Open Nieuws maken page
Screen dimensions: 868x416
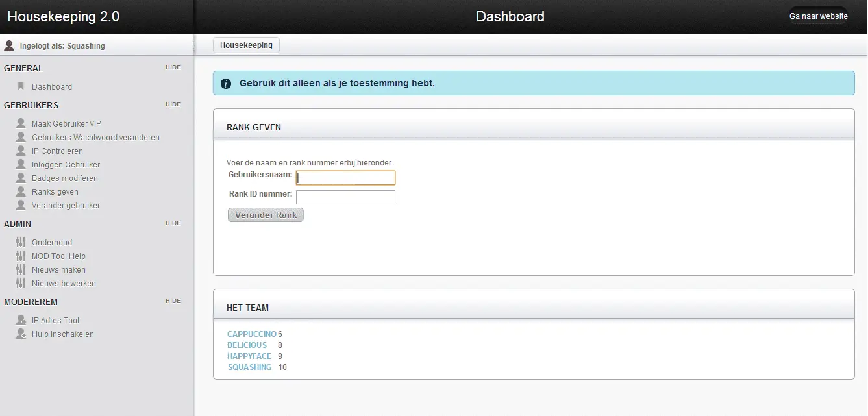[58, 269]
